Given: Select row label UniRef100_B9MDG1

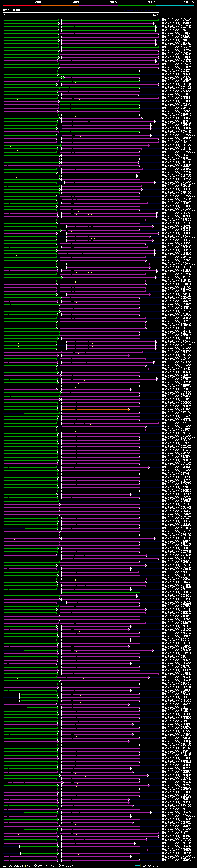Looking at the screenshot, I should pos(177,139).
